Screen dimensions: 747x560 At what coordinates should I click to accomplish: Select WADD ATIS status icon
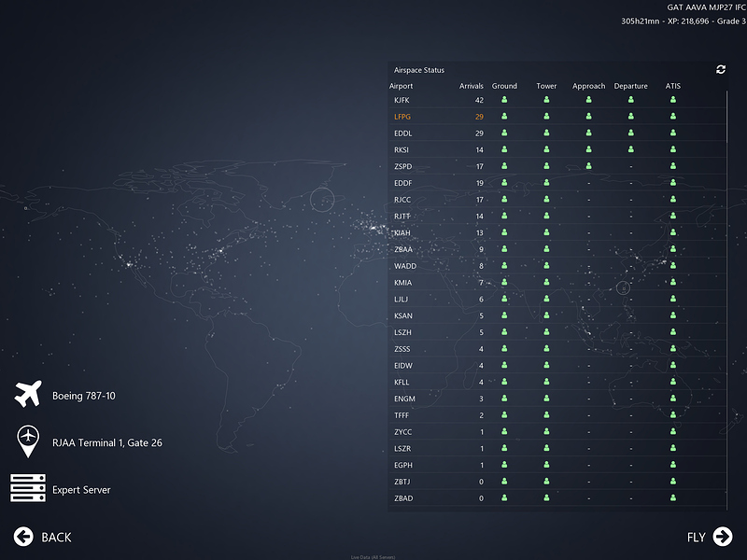(x=673, y=265)
